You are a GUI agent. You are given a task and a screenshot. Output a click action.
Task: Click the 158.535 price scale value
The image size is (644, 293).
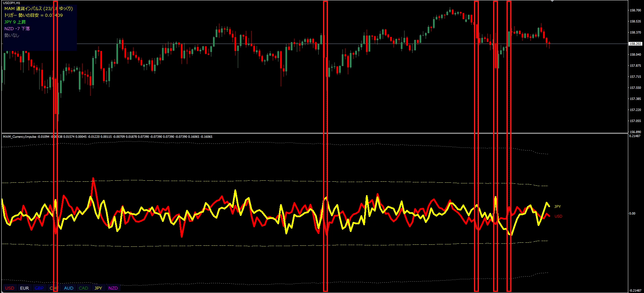(636, 21)
